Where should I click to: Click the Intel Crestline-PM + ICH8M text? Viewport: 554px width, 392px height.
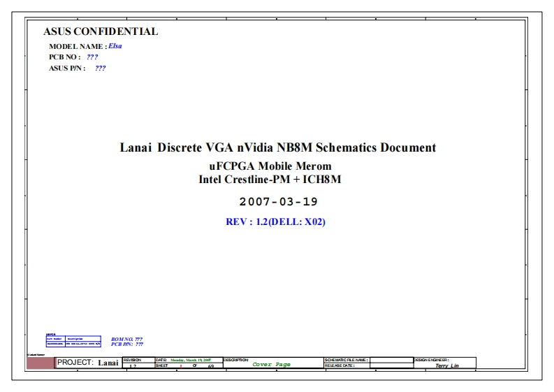click(x=270, y=179)
